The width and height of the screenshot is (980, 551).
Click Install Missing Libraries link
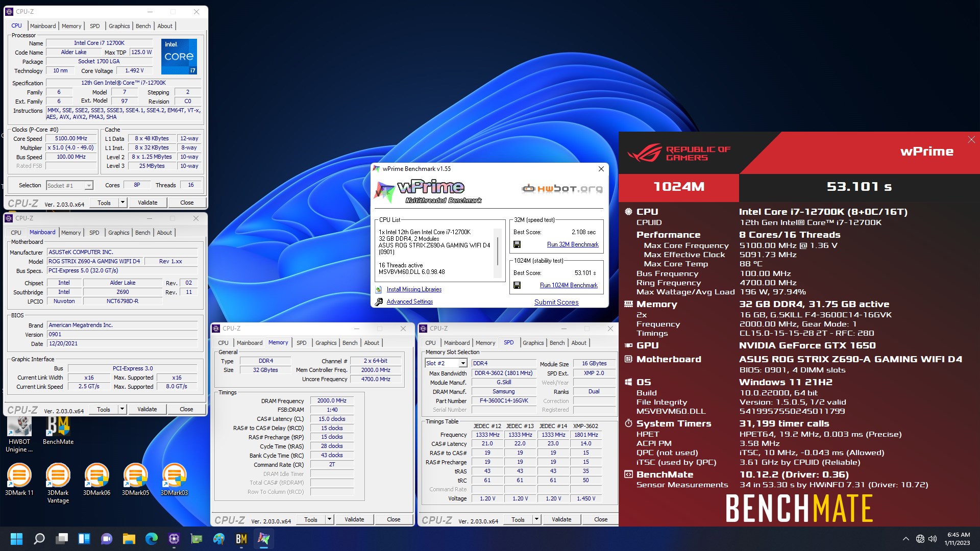[414, 289]
